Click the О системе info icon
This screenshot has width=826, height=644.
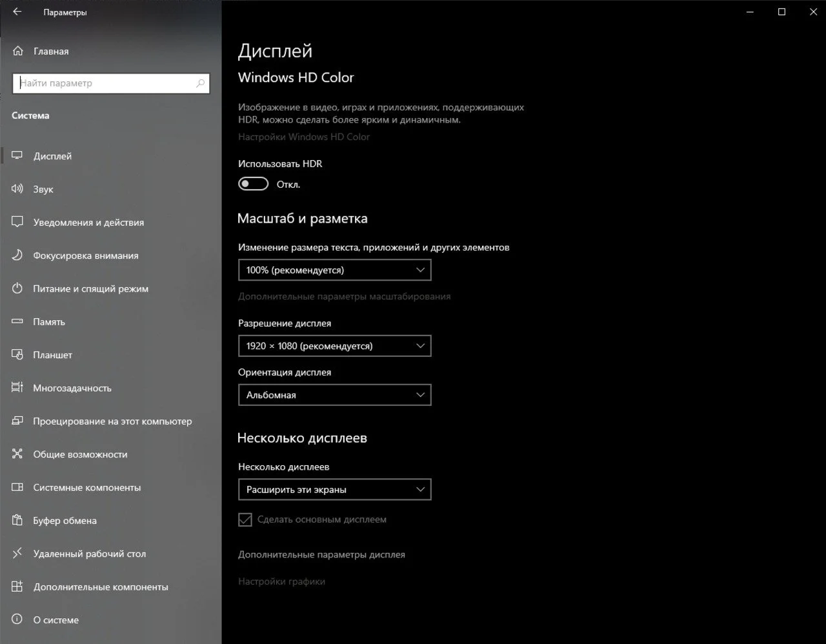(x=17, y=619)
